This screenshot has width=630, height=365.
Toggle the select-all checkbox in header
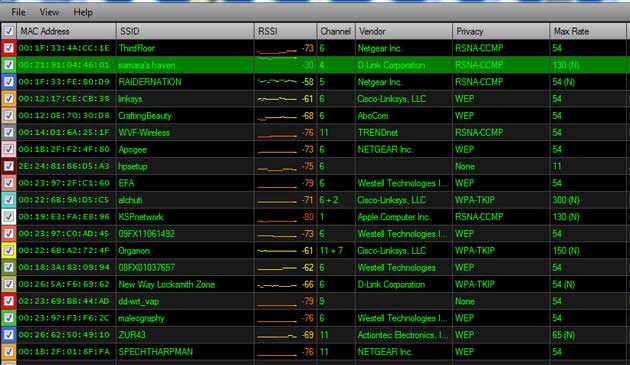(x=8, y=31)
